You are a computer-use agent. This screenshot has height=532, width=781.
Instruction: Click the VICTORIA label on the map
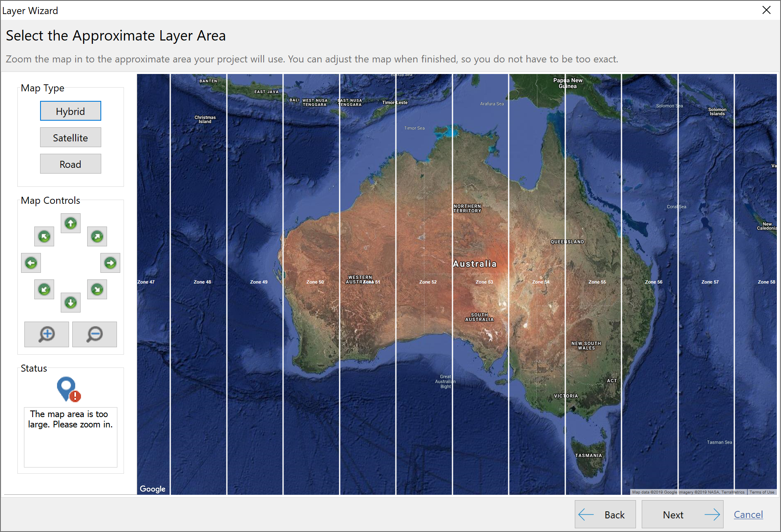566,396
